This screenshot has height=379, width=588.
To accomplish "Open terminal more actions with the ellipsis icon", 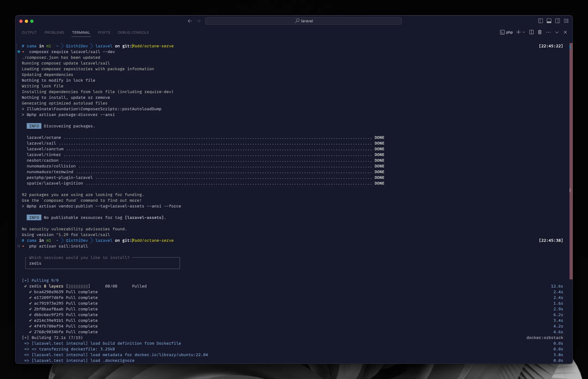I will [x=549, y=32].
